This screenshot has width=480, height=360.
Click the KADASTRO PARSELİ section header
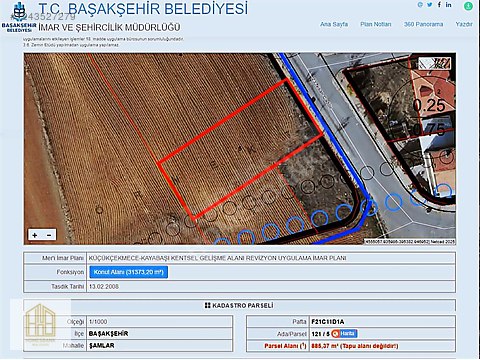(x=239, y=305)
